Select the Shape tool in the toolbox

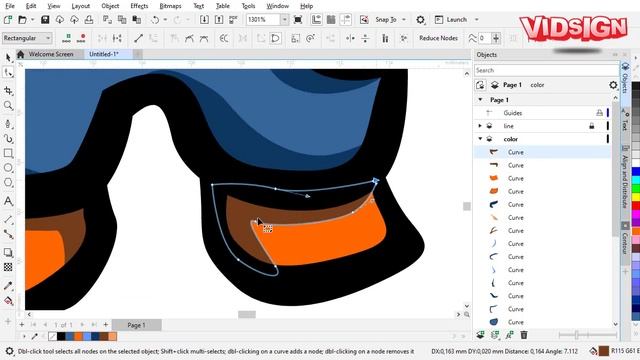[x=8, y=73]
